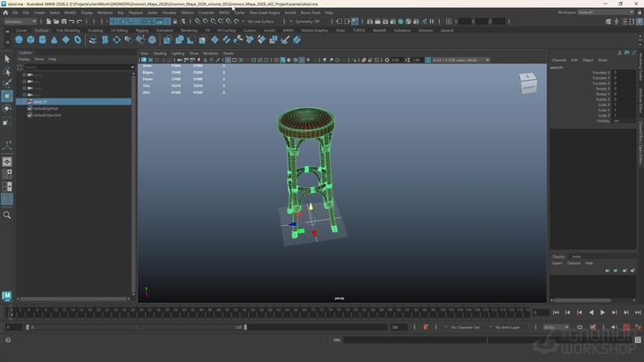Create a NURBS cylinder from the shelf

coord(42,40)
